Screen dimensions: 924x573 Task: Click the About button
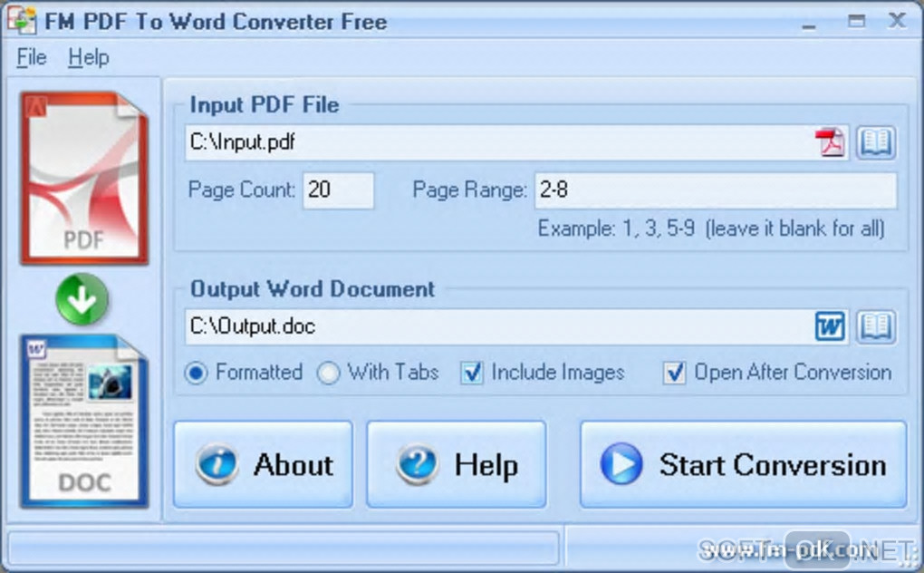264,464
